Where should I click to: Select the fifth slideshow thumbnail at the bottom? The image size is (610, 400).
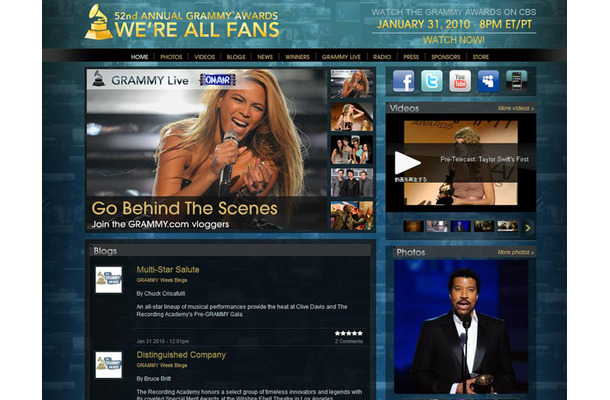[x=352, y=216]
